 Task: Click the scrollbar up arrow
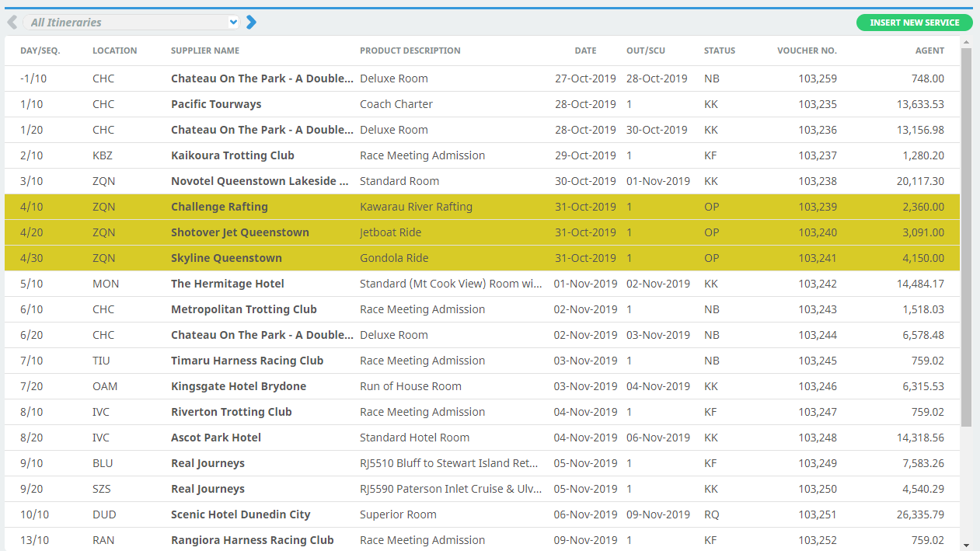(966, 42)
